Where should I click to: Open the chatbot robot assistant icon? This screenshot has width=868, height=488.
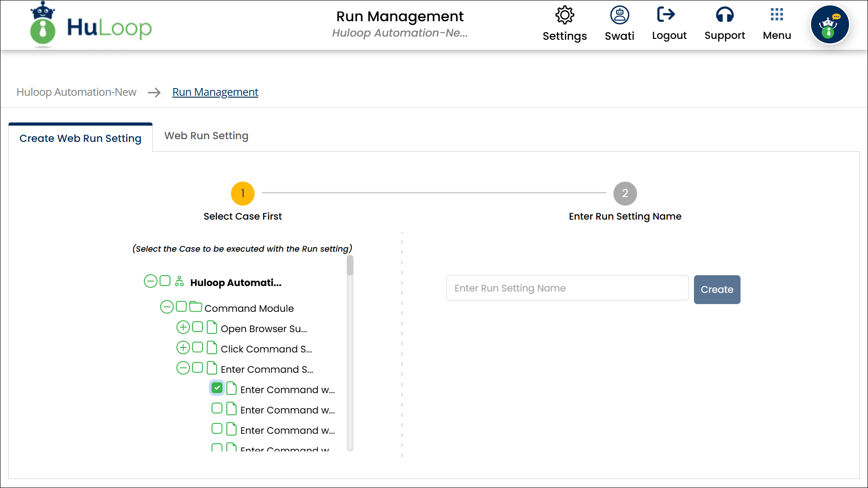[x=830, y=25]
